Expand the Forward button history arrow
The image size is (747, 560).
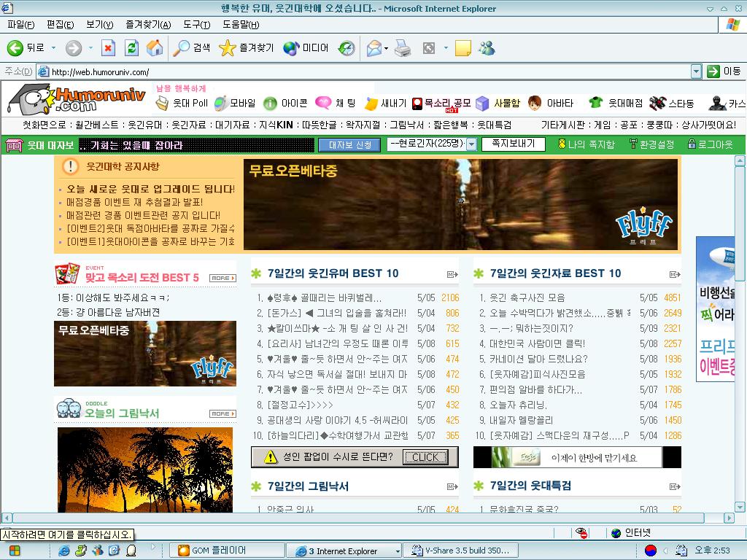coord(90,47)
